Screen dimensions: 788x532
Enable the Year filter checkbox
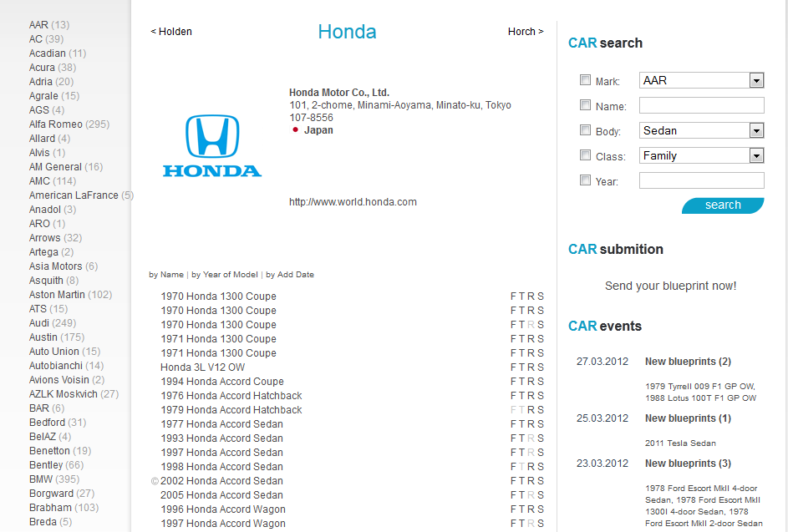coord(585,180)
